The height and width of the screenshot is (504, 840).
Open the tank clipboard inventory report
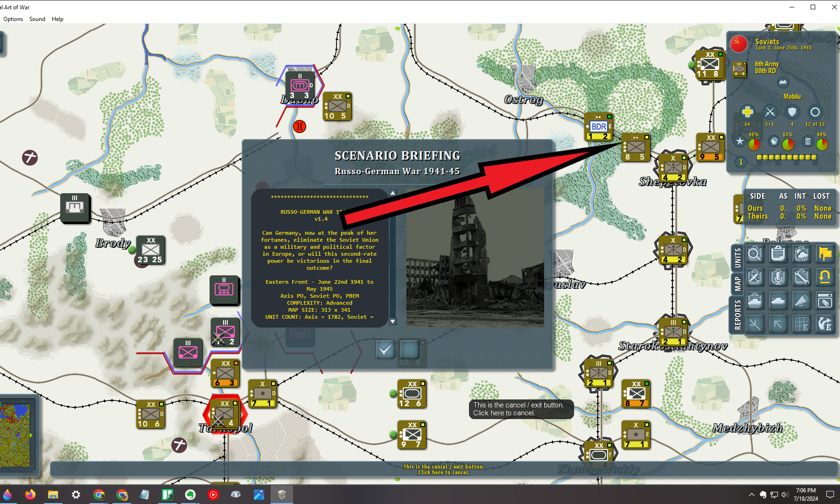[x=755, y=301]
